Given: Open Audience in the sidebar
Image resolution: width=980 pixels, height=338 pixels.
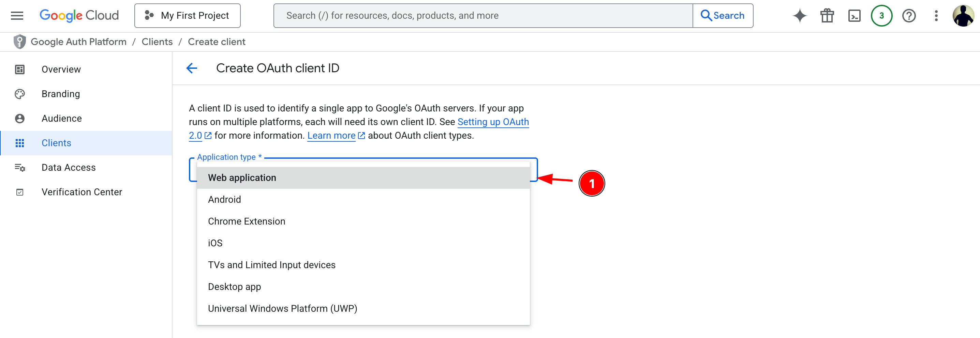Looking at the screenshot, I should pyautogui.click(x=86, y=118).
